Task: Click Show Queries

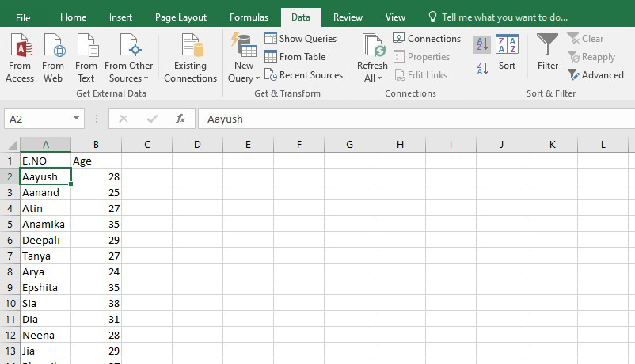Action: (301, 39)
